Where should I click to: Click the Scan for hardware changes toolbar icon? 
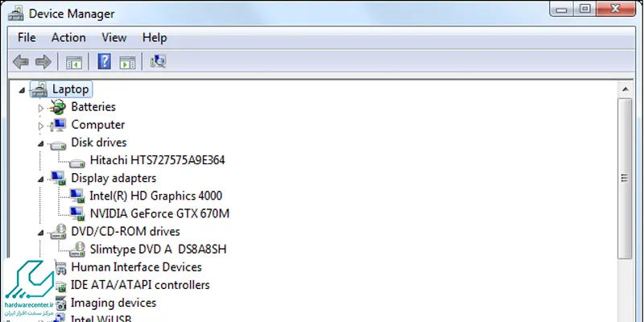(x=158, y=62)
